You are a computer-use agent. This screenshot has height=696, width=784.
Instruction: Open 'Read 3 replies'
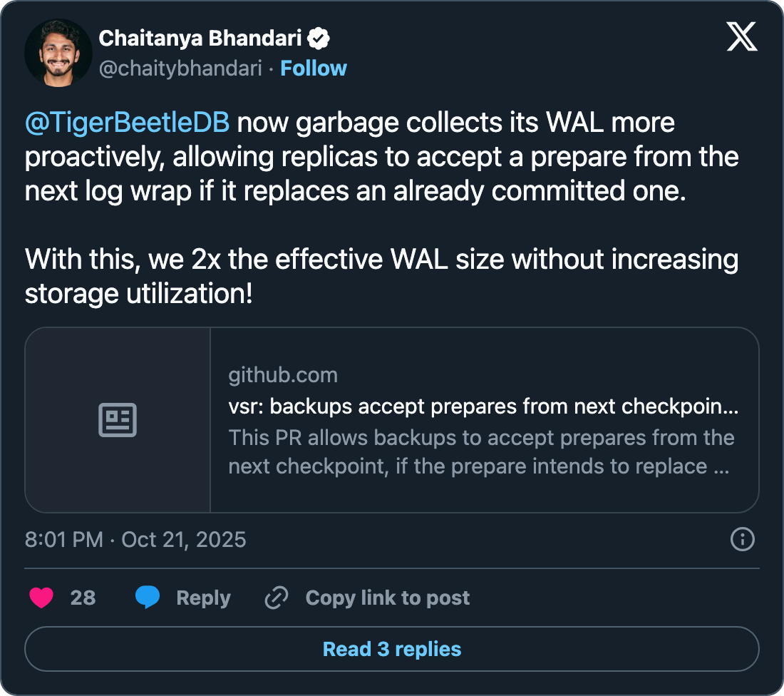[x=392, y=649]
